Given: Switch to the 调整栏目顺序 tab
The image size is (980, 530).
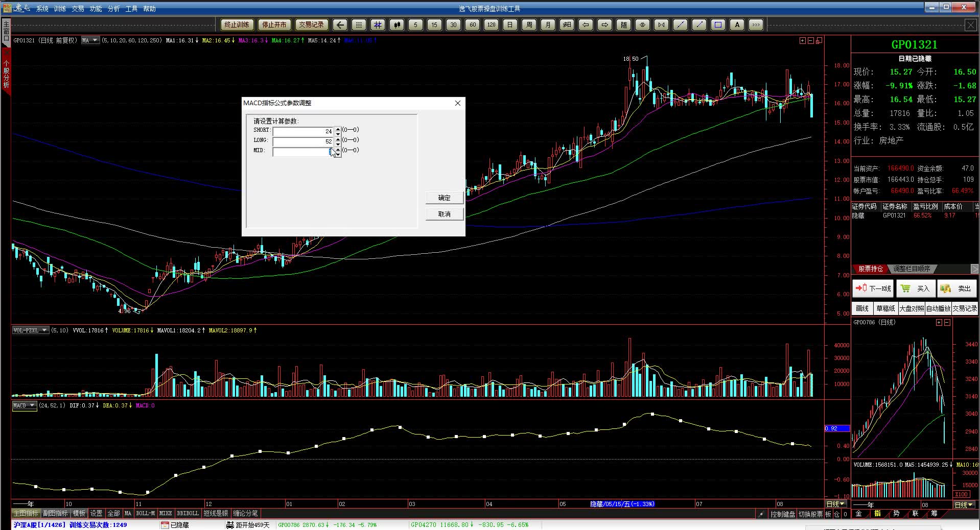Looking at the screenshot, I should coord(912,269).
